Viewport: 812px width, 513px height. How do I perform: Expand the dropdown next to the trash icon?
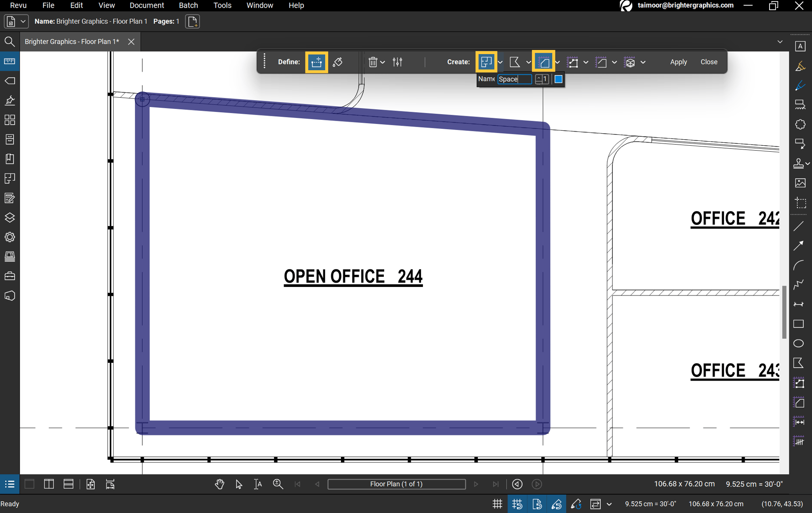(x=383, y=62)
